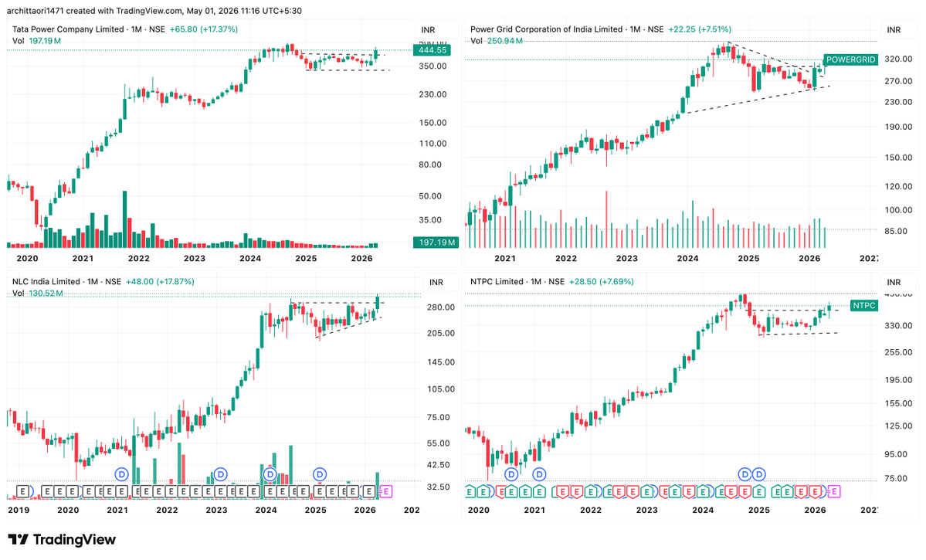
Task: Click the INR currency label on Tata Power chart
Action: tap(428, 30)
